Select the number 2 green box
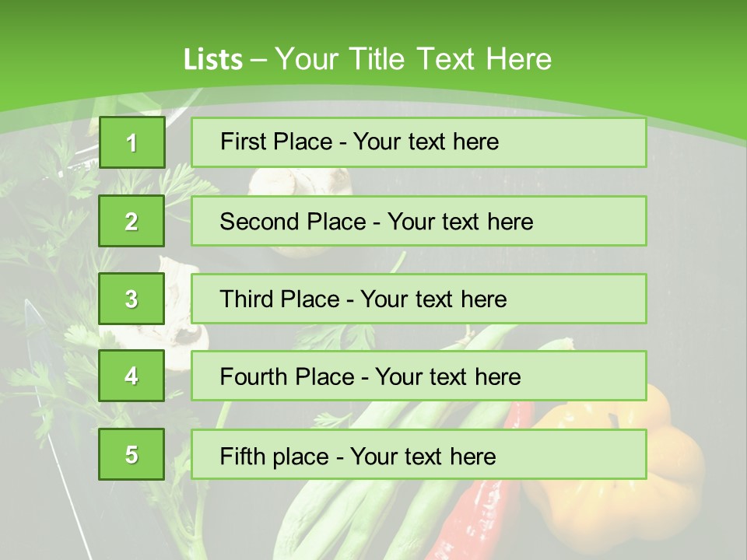Viewport: 747px width, 560px height. (x=132, y=221)
